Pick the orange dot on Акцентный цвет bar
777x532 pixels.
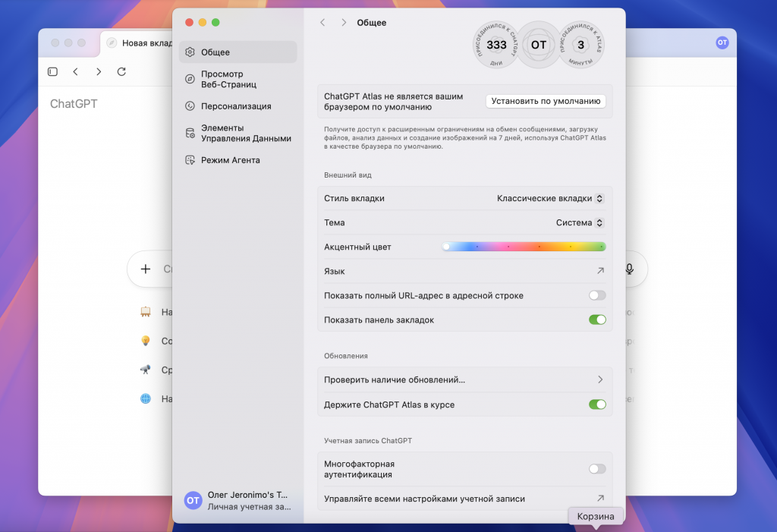[x=539, y=247]
